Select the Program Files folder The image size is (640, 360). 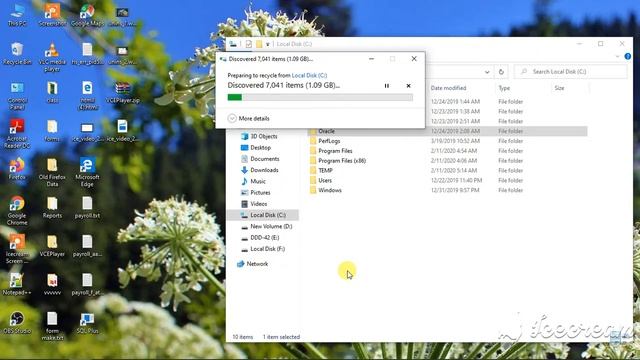tap(335, 151)
